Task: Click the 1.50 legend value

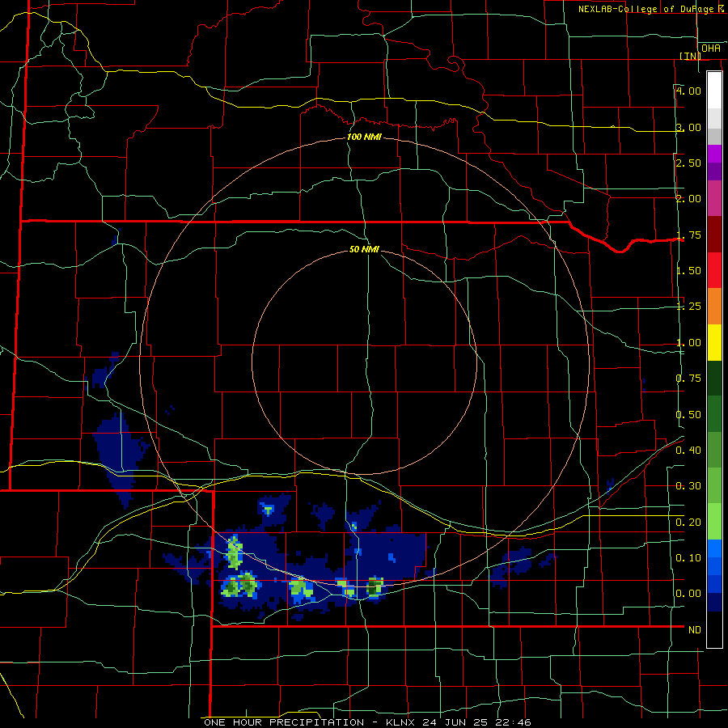Action: (x=688, y=271)
